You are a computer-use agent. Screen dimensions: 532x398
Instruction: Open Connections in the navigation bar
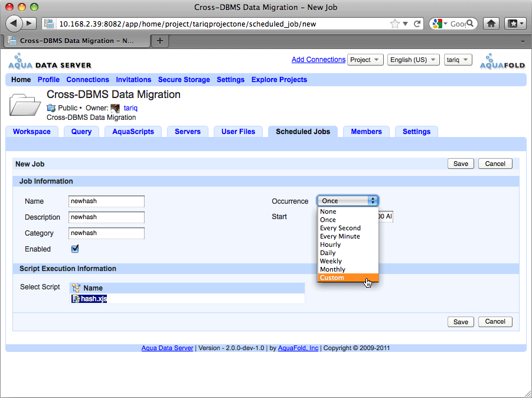87,80
